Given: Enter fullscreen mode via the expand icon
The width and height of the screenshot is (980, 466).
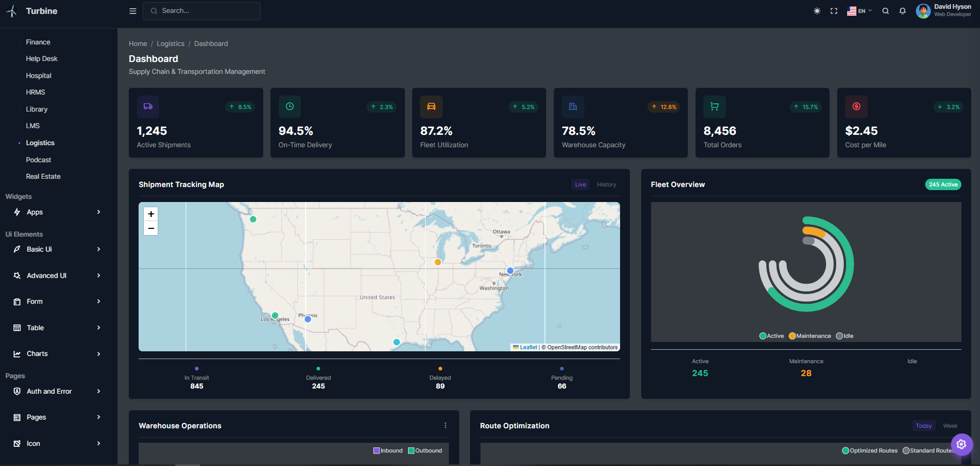Looking at the screenshot, I should coord(834,10).
